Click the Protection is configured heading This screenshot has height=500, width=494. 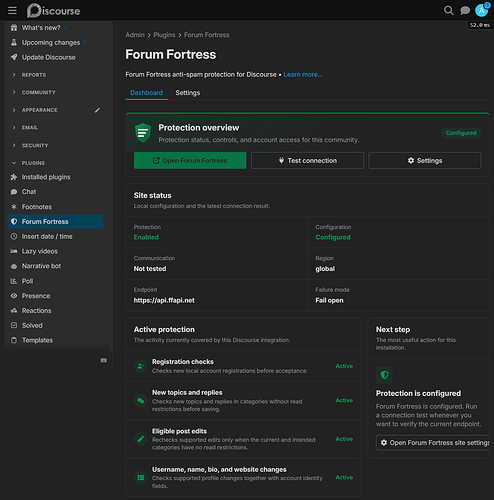(x=418, y=393)
